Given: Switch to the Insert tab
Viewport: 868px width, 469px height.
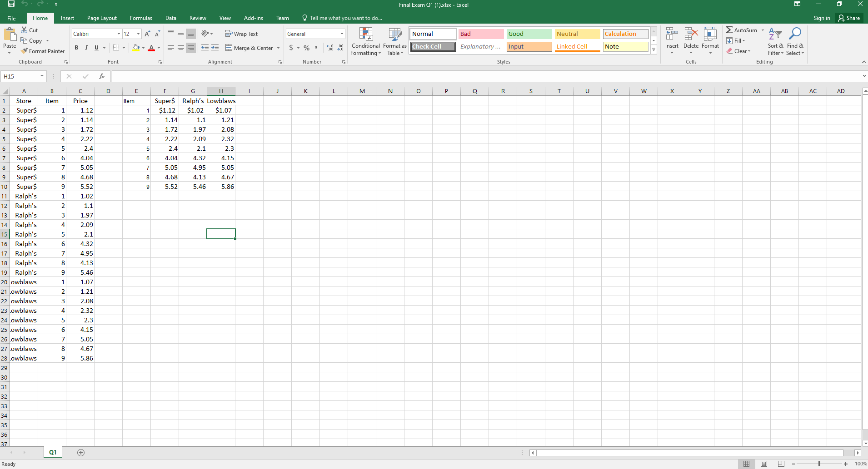Looking at the screenshot, I should click(x=67, y=18).
